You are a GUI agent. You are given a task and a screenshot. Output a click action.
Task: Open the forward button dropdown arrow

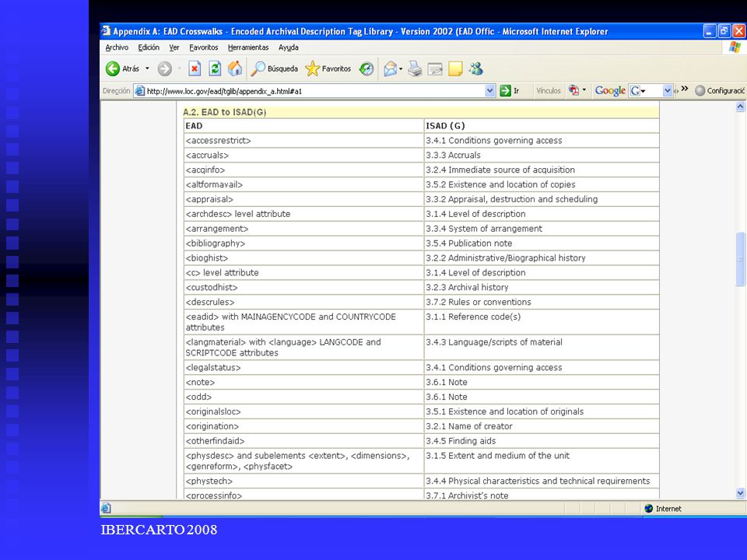[180, 69]
